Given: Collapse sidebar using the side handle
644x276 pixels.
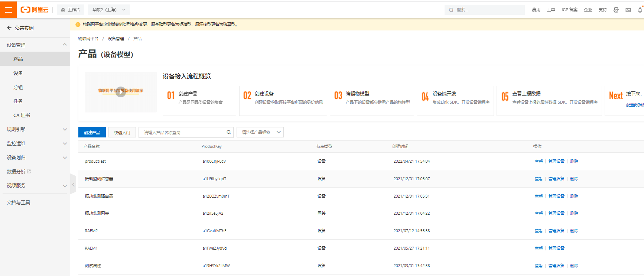Looking at the screenshot, I should [x=73, y=184].
